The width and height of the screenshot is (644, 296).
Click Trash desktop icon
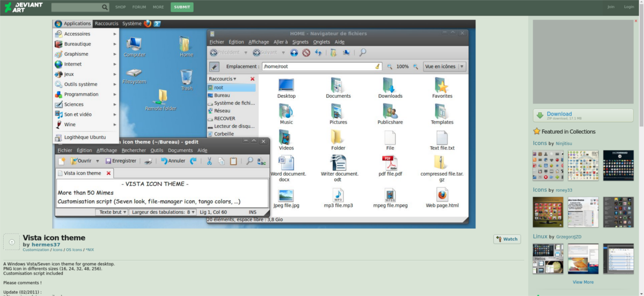click(x=187, y=81)
